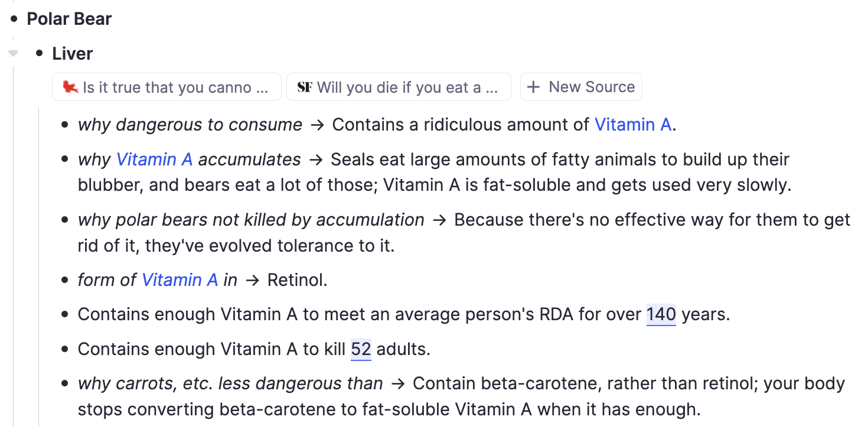Click the Polar Bear title text
This screenshot has height=436, width=868.
click(69, 19)
